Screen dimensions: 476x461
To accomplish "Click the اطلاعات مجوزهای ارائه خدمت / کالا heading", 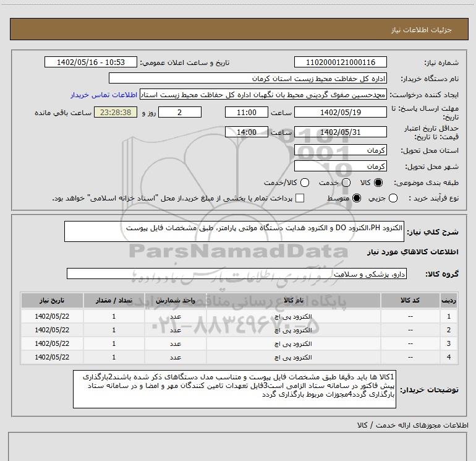I will click(413, 425).
